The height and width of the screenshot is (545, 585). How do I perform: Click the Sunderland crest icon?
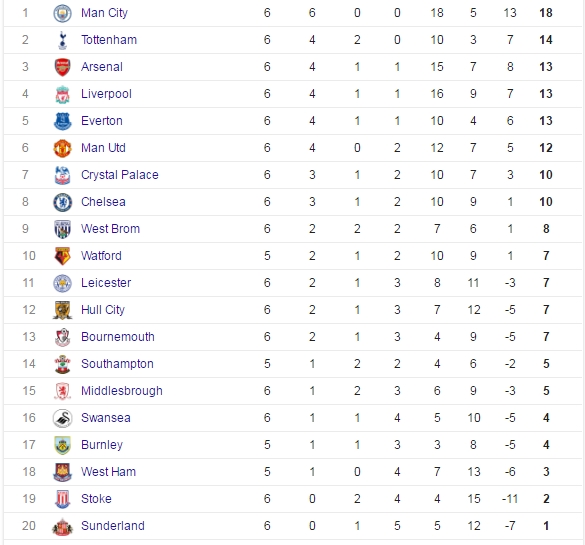click(62, 526)
